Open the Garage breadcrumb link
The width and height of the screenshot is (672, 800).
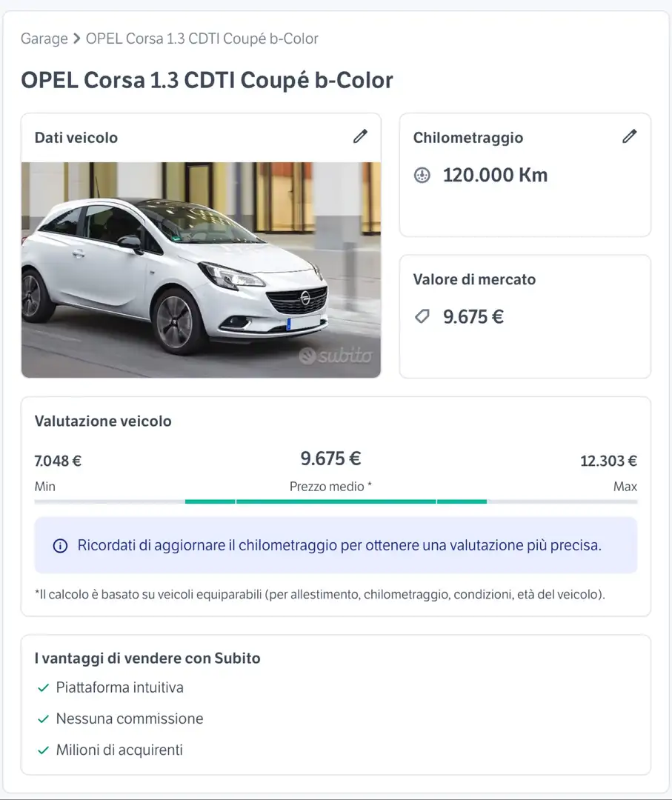[x=44, y=39]
